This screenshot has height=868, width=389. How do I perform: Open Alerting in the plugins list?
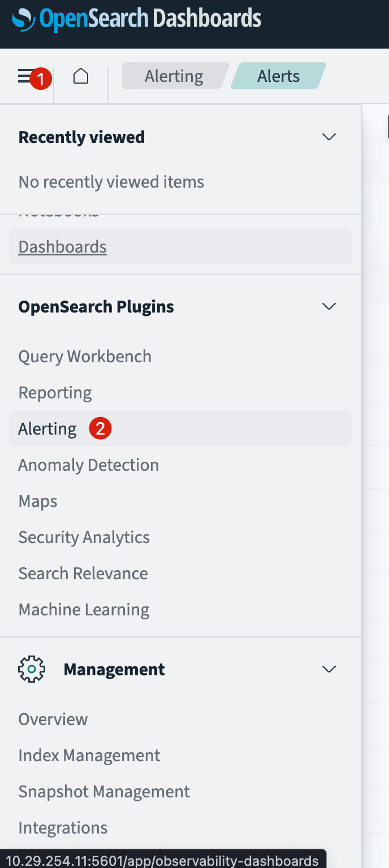click(180, 428)
